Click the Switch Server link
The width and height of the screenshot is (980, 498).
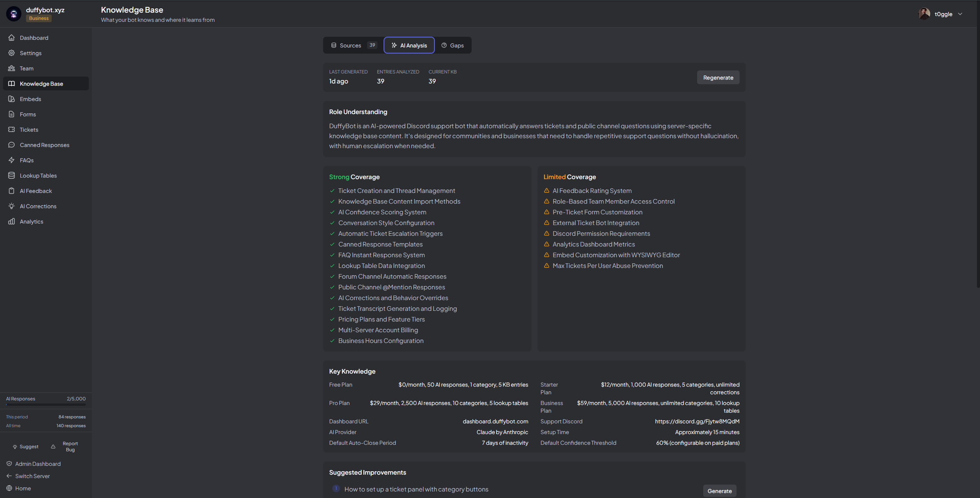32,476
